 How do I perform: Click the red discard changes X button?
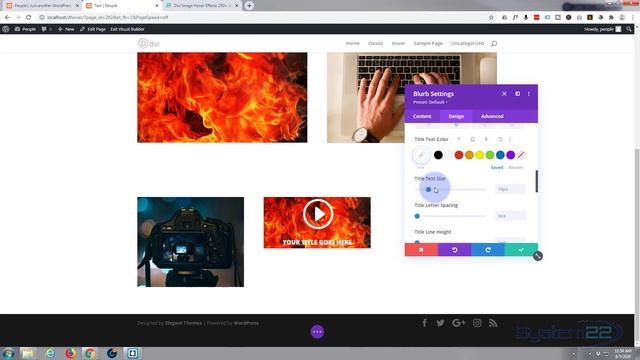421,250
